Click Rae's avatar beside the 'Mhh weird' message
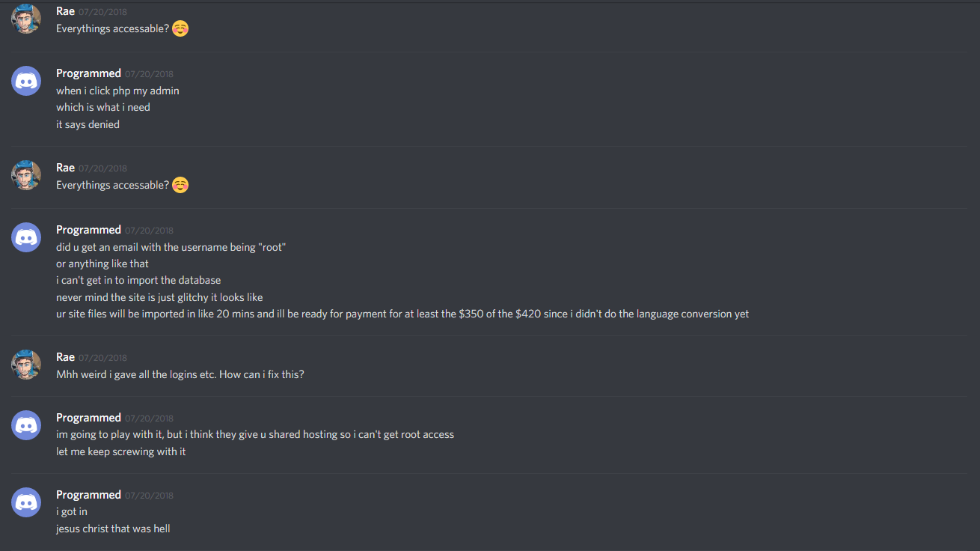This screenshot has height=551, width=980. click(26, 365)
